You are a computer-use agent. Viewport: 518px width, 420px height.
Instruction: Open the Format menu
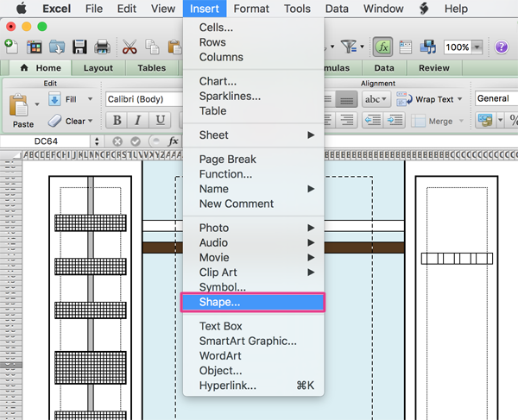pyautogui.click(x=251, y=9)
